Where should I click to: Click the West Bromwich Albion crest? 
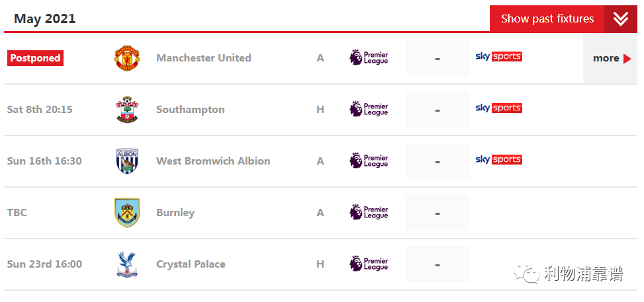(127, 161)
